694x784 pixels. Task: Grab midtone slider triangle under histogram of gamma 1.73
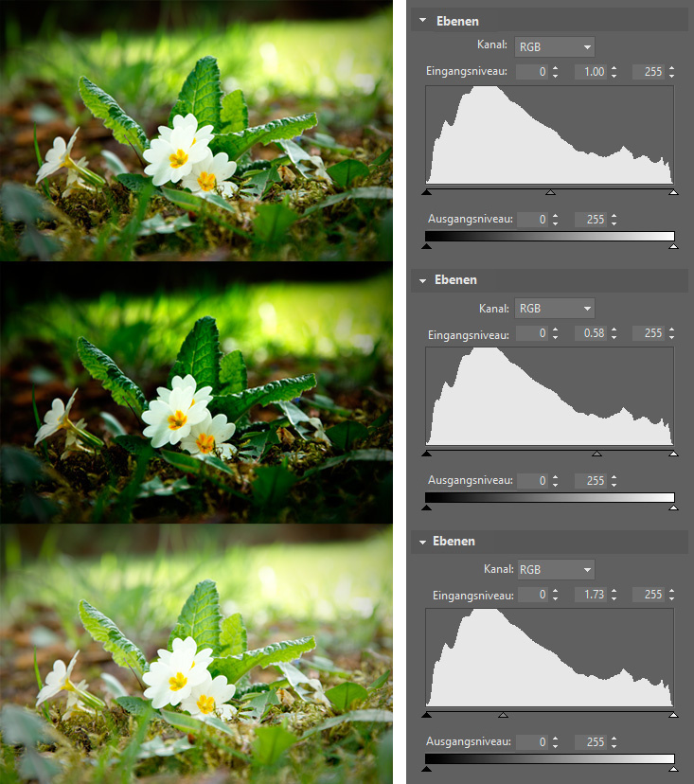point(503,715)
